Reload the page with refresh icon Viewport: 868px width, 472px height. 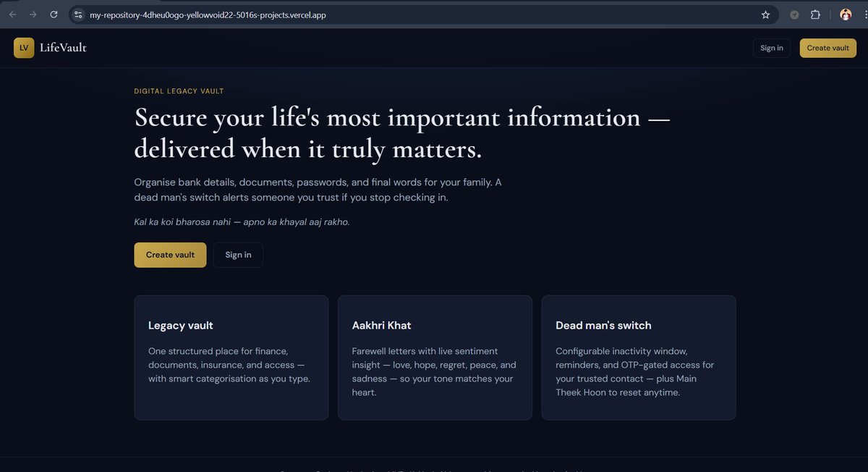(54, 14)
